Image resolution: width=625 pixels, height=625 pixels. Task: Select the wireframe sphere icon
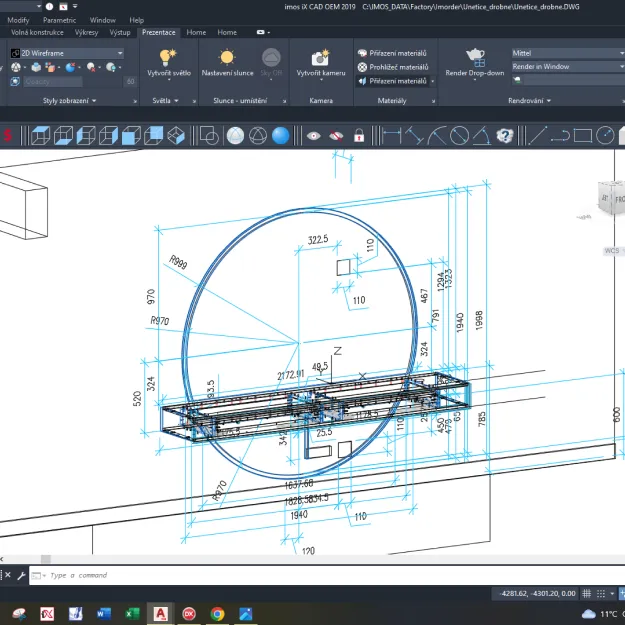click(258, 136)
